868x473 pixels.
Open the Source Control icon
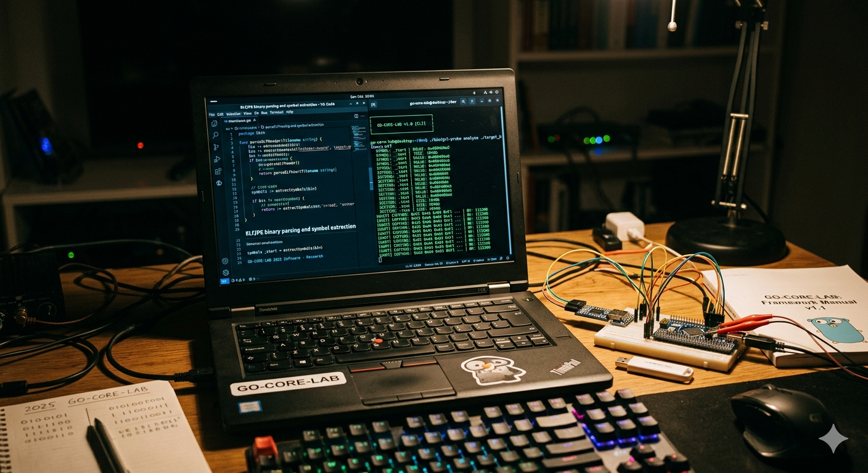(216, 147)
